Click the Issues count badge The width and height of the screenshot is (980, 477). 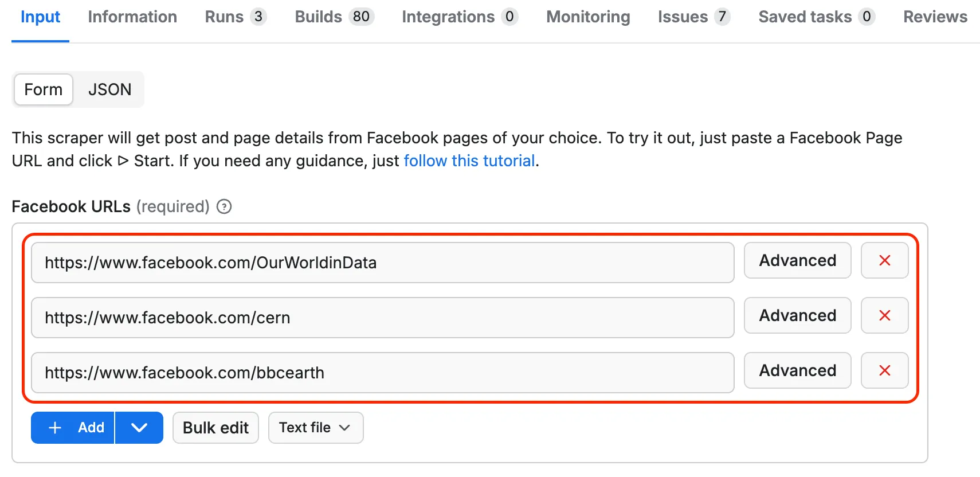pyautogui.click(x=723, y=17)
